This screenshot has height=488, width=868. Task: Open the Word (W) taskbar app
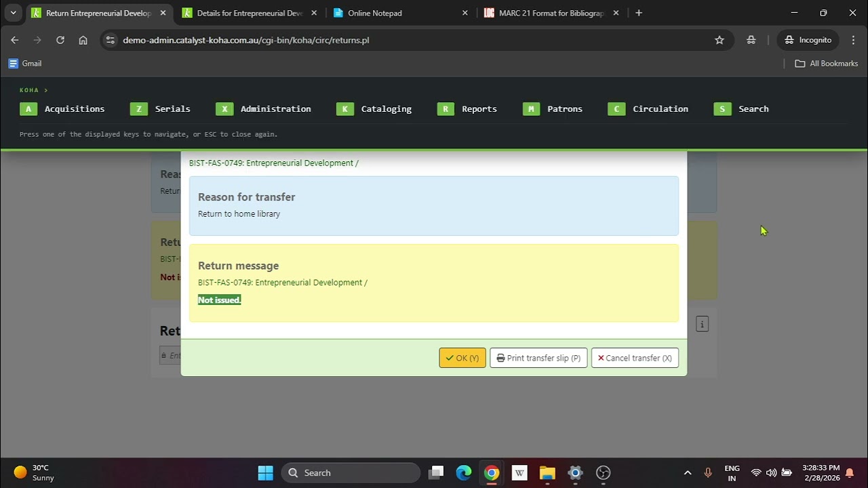[519, 472]
